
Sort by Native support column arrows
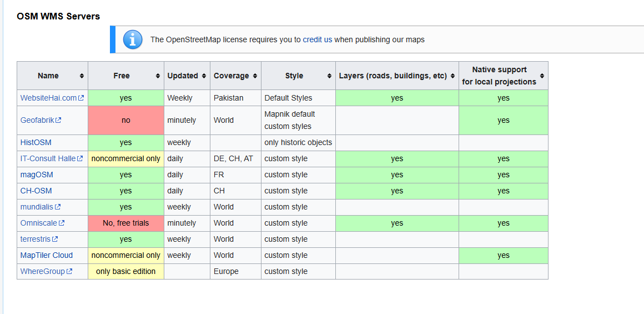pos(542,76)
